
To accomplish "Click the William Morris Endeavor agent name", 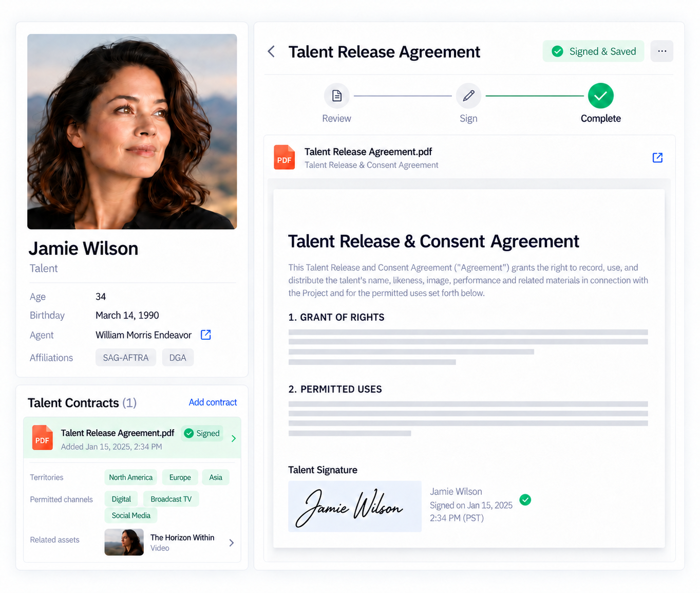I will pyautogui.click(x=143, y=335).
